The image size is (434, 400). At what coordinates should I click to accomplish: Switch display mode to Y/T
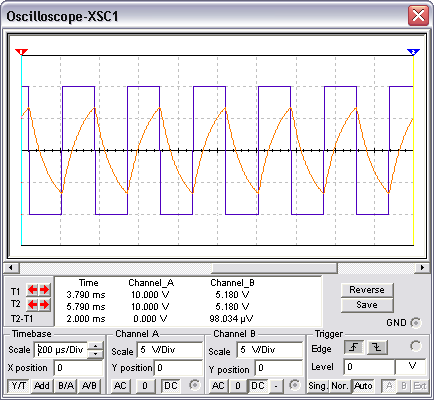pyautogui.click(x=19, y=386)
